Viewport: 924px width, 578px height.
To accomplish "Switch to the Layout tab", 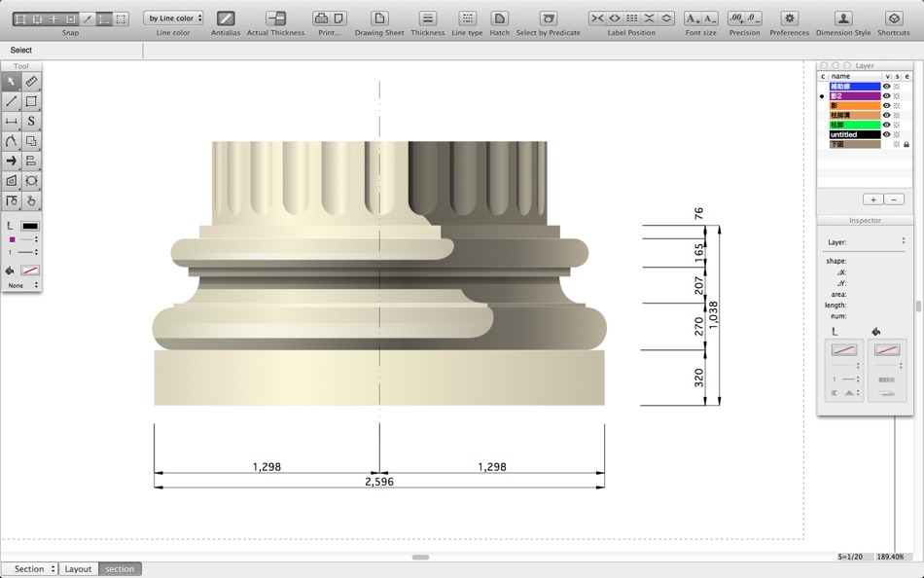I will pos(78,568).
